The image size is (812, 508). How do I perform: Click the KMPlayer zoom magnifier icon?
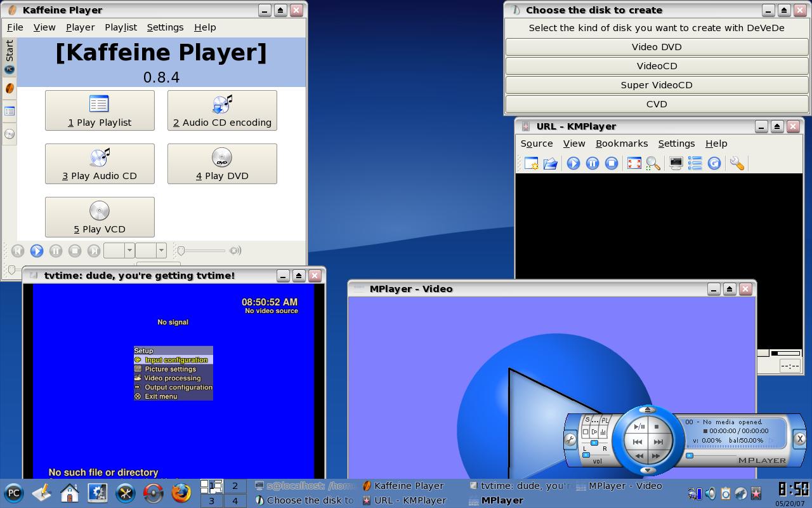653,163
